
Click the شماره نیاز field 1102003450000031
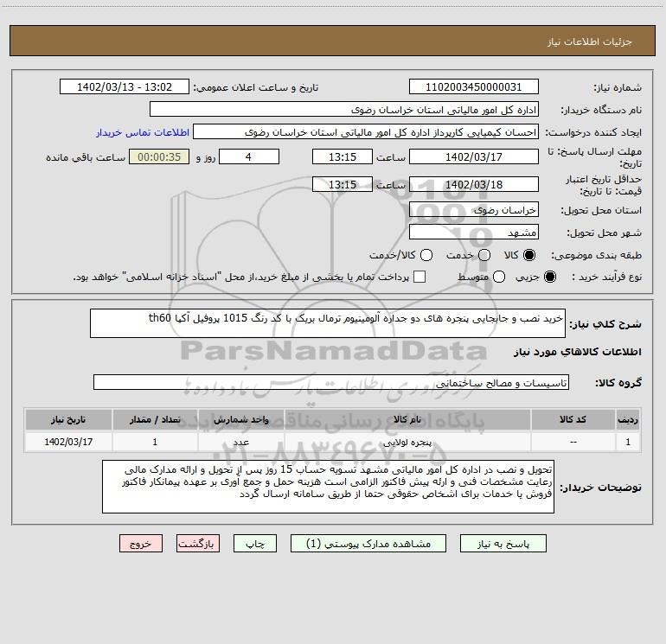[x=474, y=86]
